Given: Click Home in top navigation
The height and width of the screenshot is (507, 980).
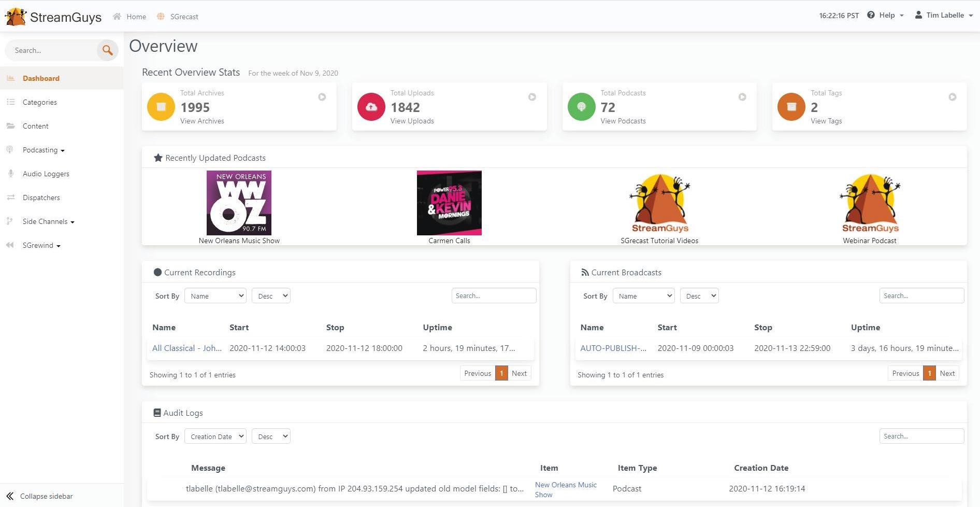Looking at the screenshot, I should coord(136,17).
